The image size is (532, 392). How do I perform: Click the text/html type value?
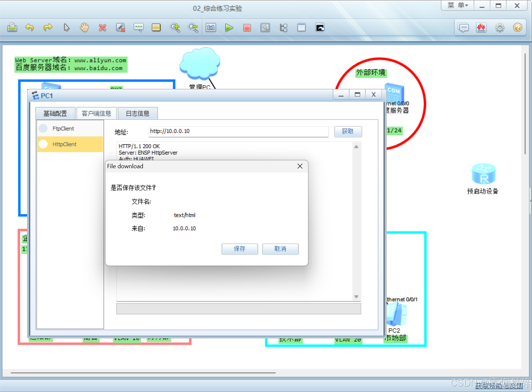(x=185, y=215)
